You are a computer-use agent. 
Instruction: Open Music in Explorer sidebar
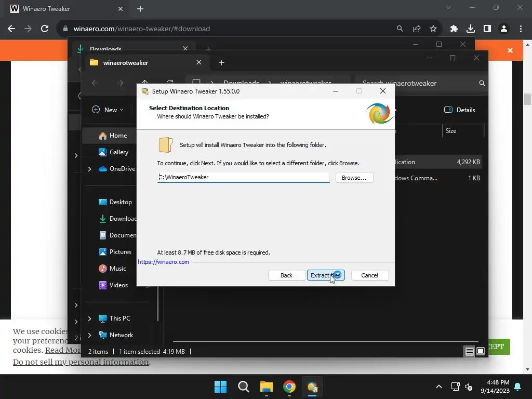coord(113,269)
